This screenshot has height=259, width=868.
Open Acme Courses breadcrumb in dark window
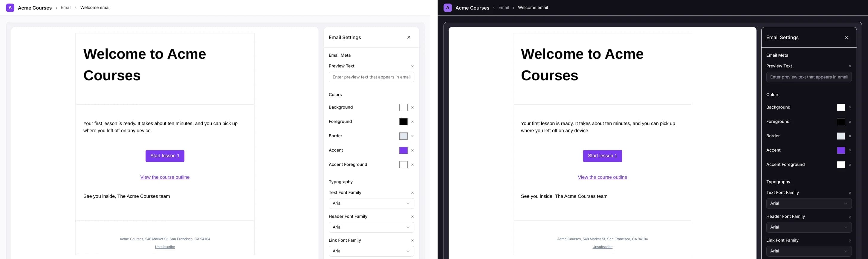click(x=472, y=8)
